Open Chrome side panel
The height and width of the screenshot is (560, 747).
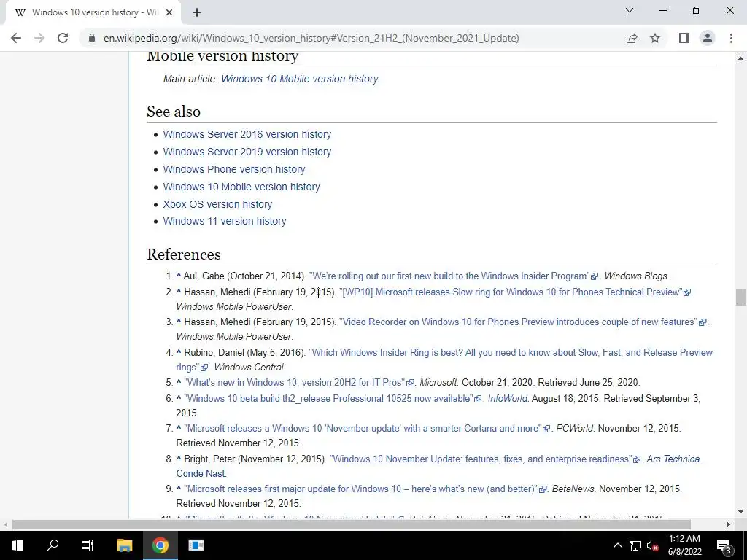684,38
